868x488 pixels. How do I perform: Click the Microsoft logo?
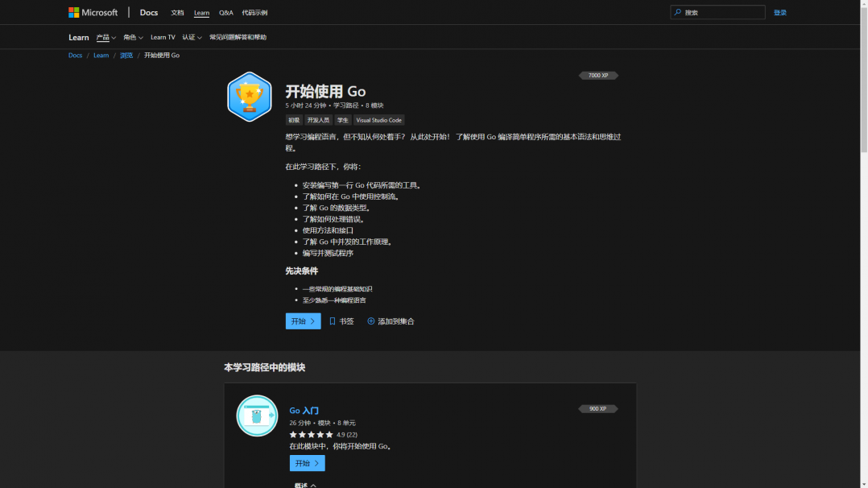click(x=93, y=12)
